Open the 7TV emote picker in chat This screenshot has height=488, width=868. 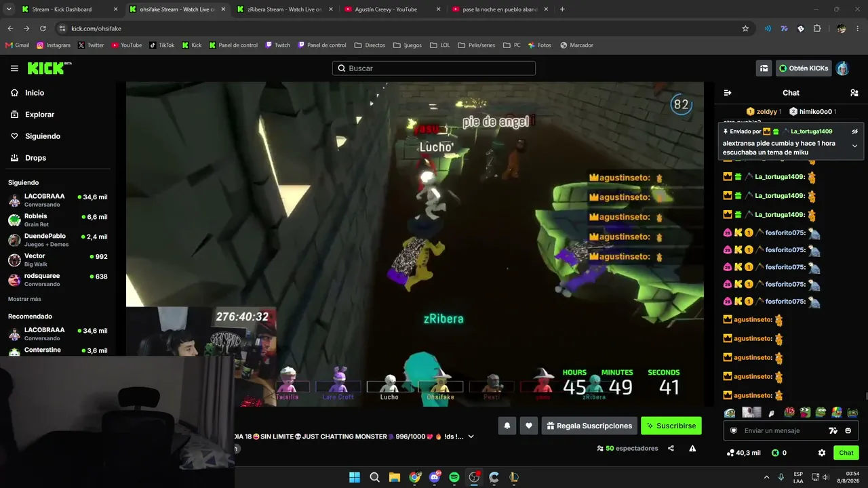pyautogui.click(x=833, y=430)
